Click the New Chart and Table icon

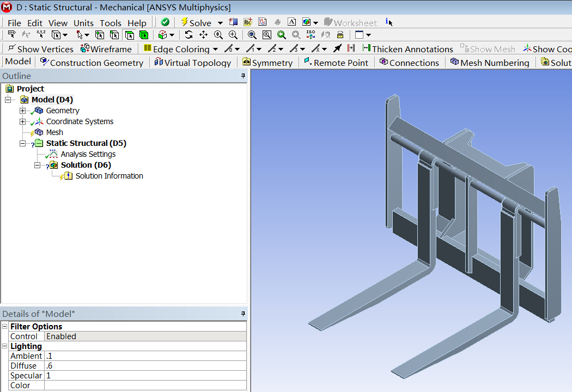(262, 22)
